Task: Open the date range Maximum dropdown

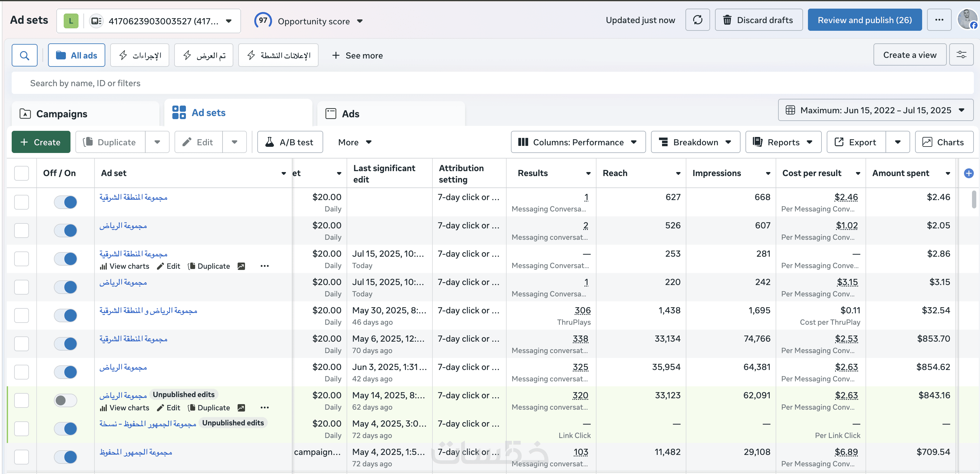Action: [x=875, y=110]
